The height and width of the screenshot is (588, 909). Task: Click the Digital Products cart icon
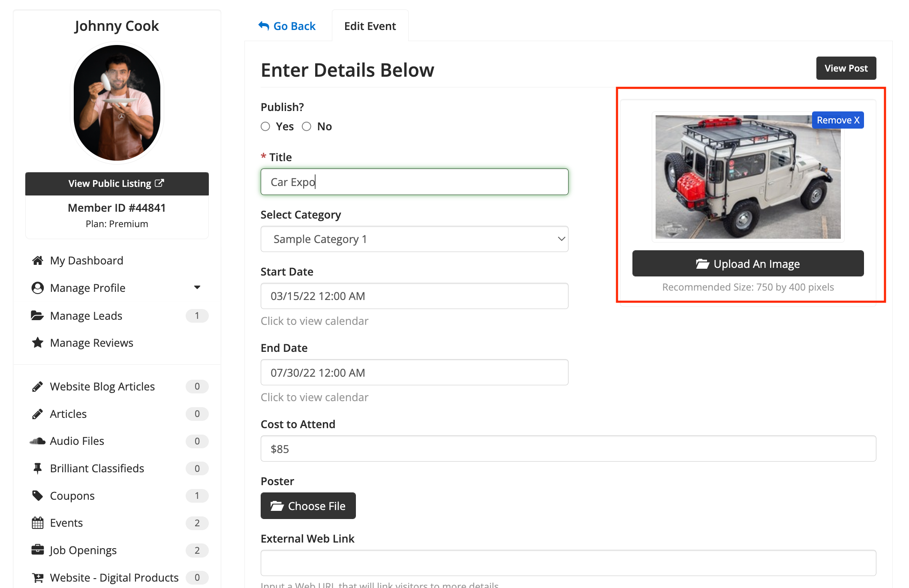(38, 578)
